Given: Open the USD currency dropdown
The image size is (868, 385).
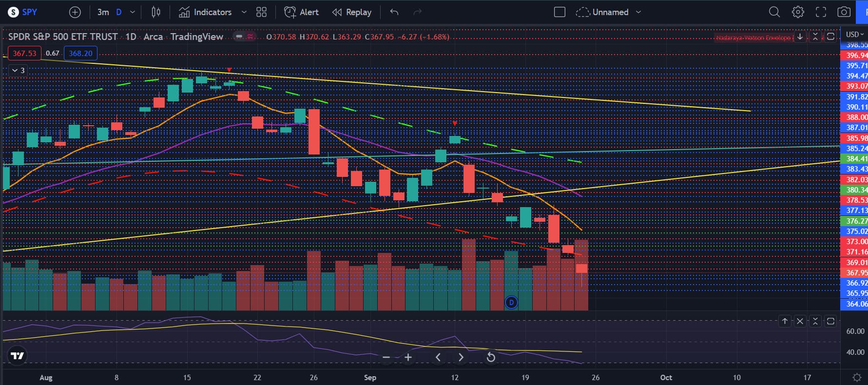Looking at the screenshot, I should pyautogui.click(x=855, y=34).
